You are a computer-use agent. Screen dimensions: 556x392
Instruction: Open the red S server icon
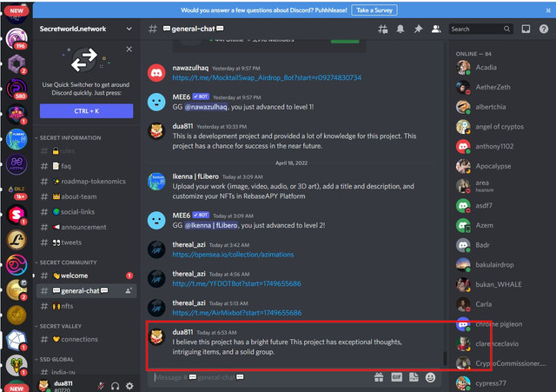(17, 215)
